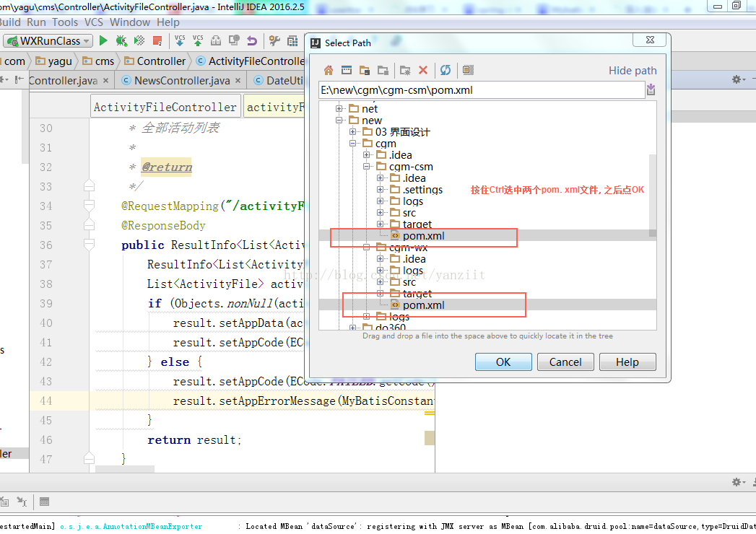Click Help in Select Path dialog
Screen dimensions: 756x534
(x=627, y=362)
